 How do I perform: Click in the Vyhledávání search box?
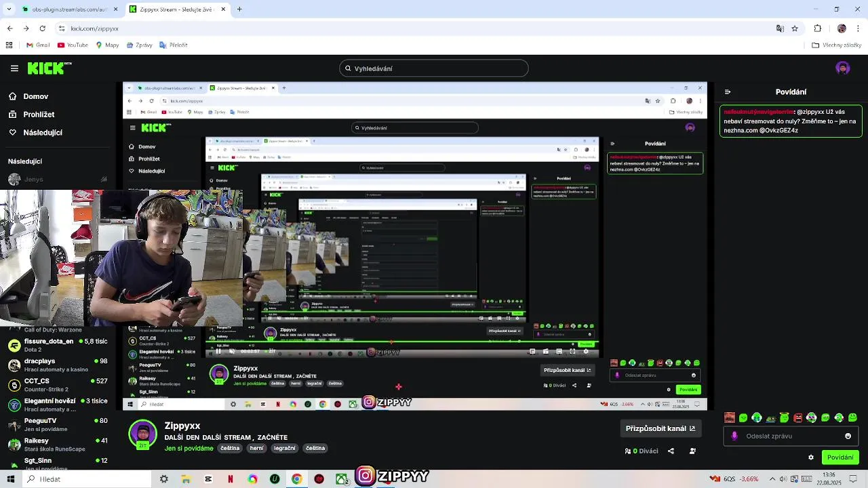(434, 68)
